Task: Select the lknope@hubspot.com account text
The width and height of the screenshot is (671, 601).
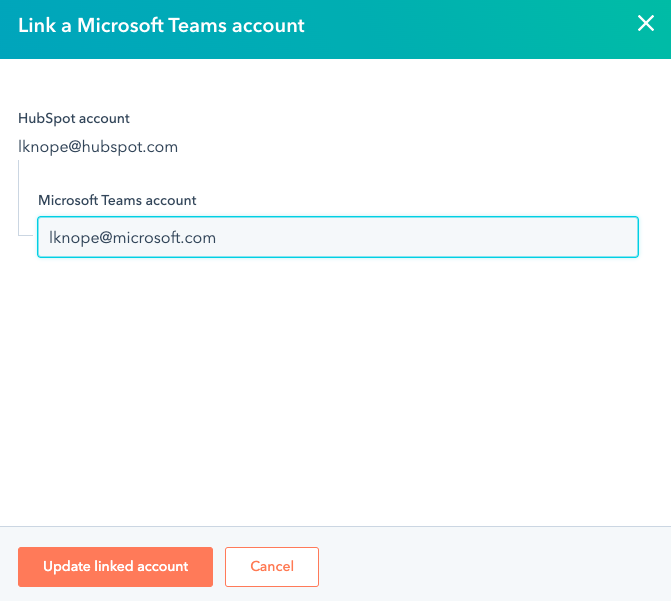Action: click(98, 147)
